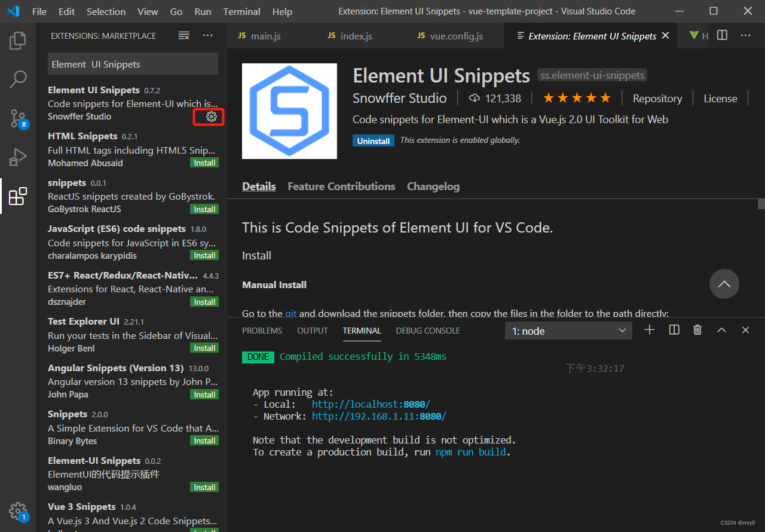Open Run and Debug view
Screen dimensions: 765x532
click(18, 157)
